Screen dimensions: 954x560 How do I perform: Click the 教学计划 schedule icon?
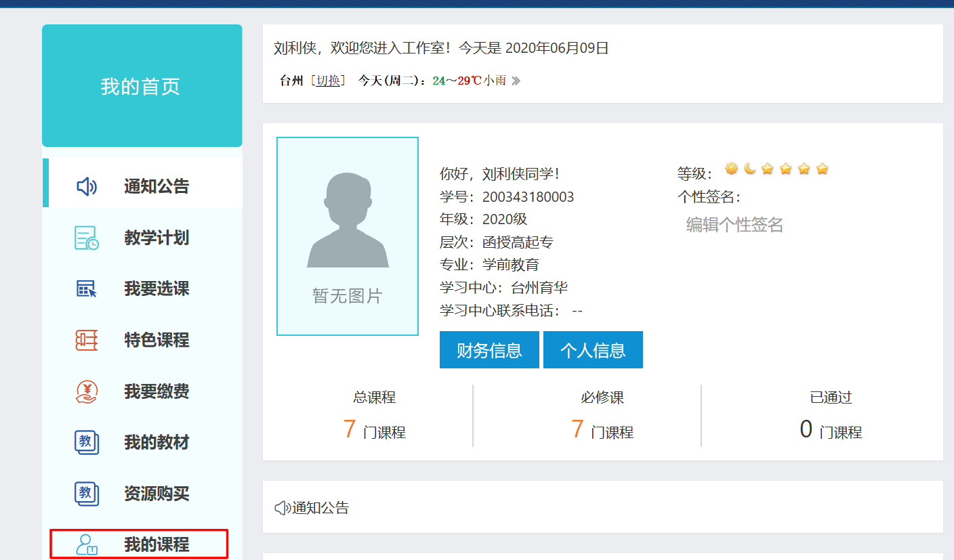[x=87, y=238]
